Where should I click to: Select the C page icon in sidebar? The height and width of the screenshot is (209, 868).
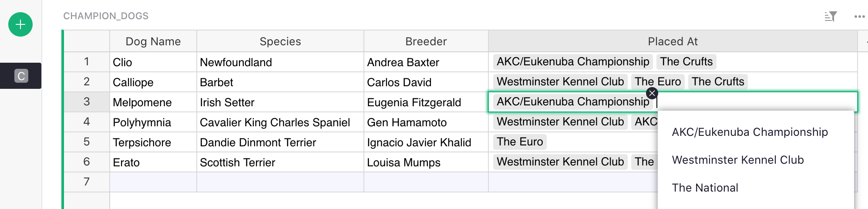click(21, 76)
